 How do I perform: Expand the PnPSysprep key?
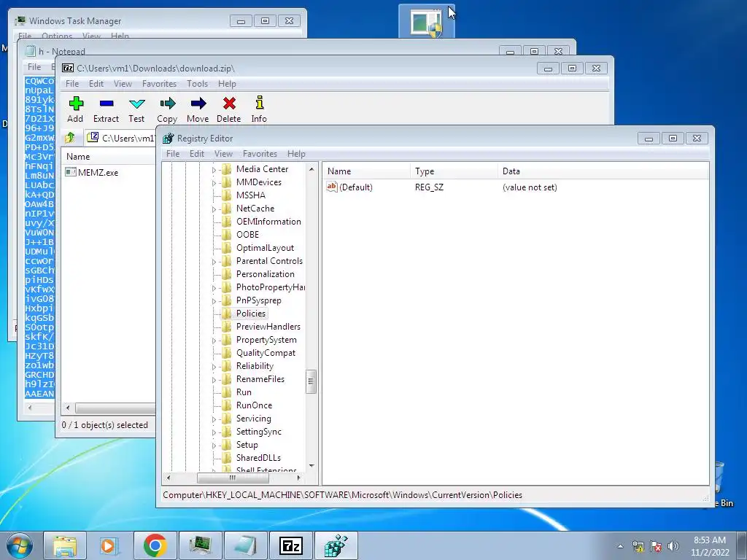(x=214, y=301)
